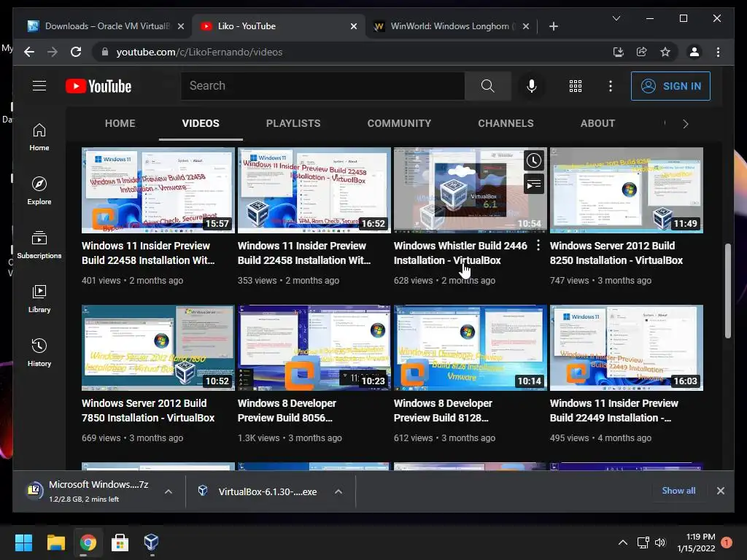Select the VIDEOS channel tab
The height and width of the screenshot is (560, 747).
click(x=201, y=123)
